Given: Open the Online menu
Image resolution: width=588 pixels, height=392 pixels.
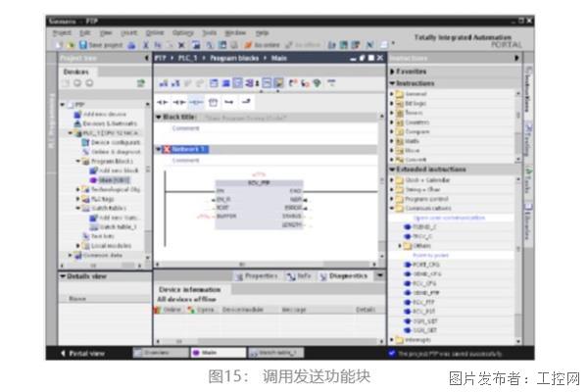Looking at the screenshot, I should (155, 32).
